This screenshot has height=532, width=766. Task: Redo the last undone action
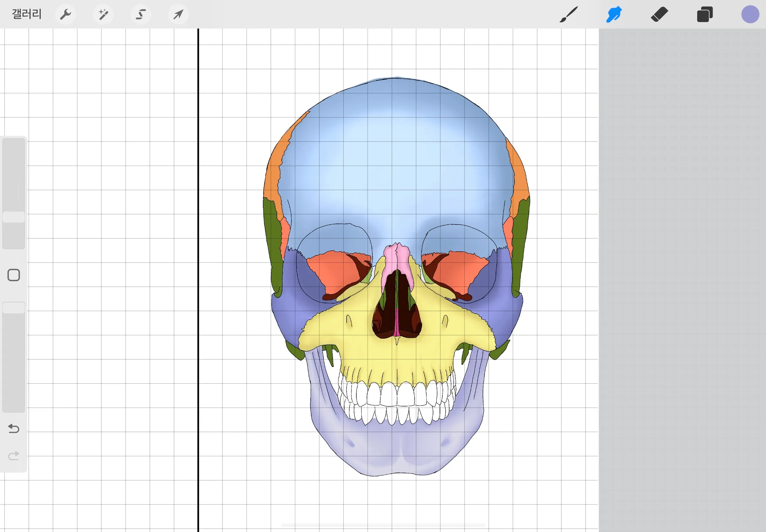pyautogui.click(x=14, y=456)
